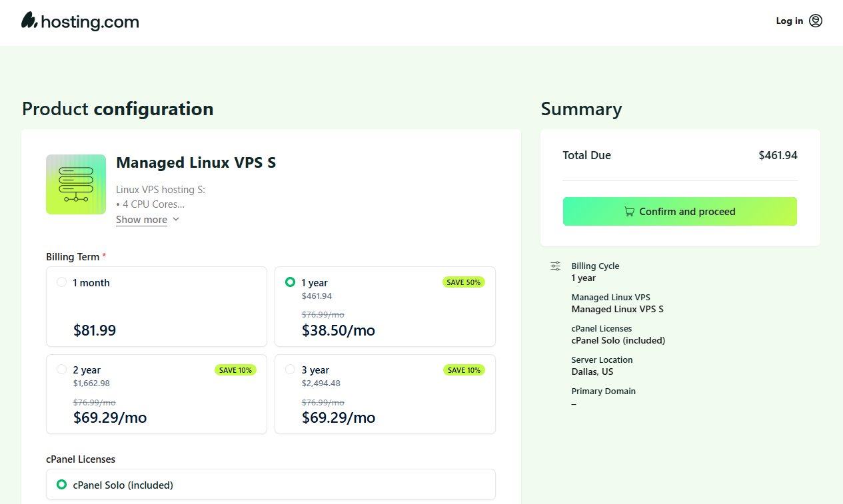Click the SAVE 50% badge
The width and height of the screenshot is (843, 504).
pyautogui.click(x=464, y=282)
